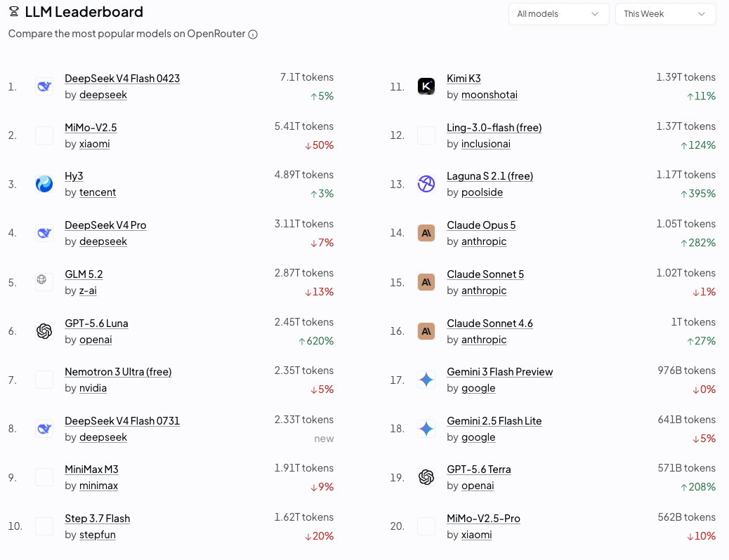Click the 7.1T tokens value
The image size is (729, 560).
[307, 77]
